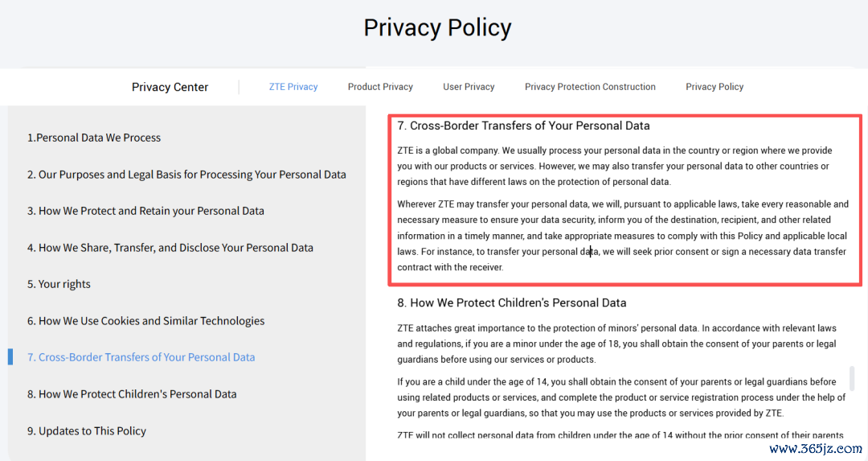The height and width of the screenshot is (461, 868).
Task: Open the ZTE Privacy tab
Action: coord(293,86)
